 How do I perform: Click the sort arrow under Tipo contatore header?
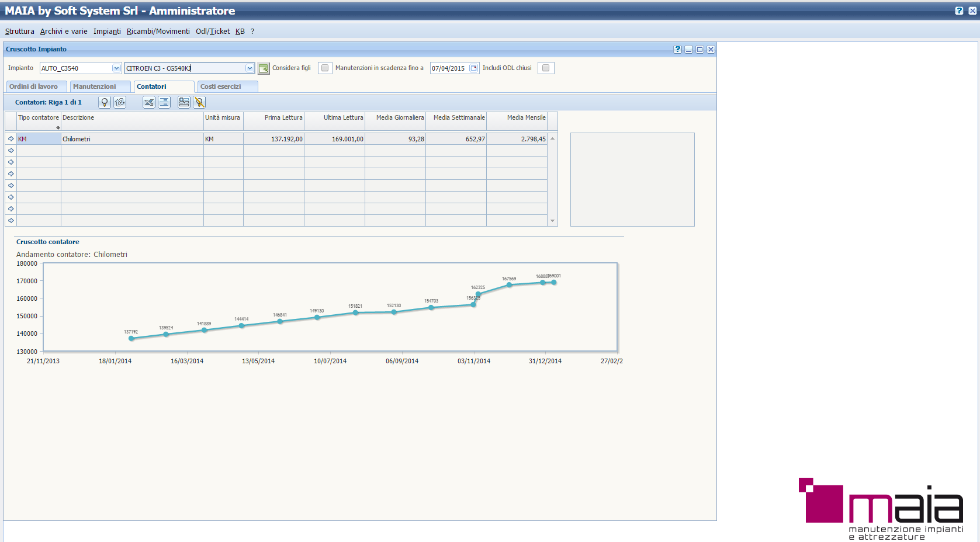(x=58, y=127)
